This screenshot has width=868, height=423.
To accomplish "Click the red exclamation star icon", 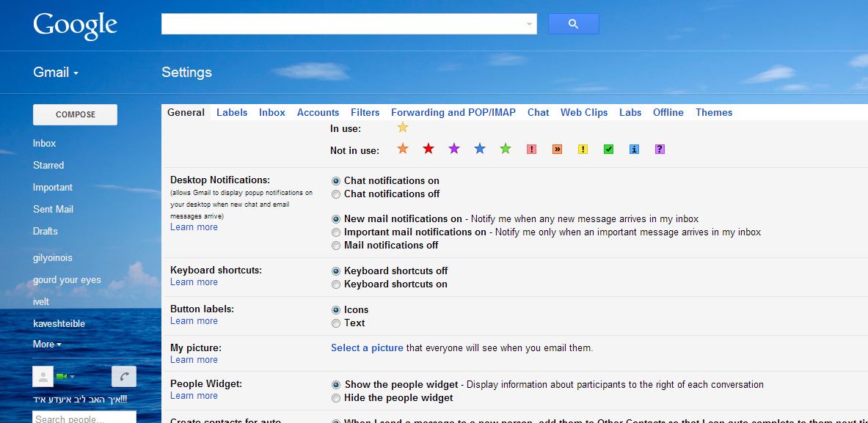I will click(x=531, y=148).
